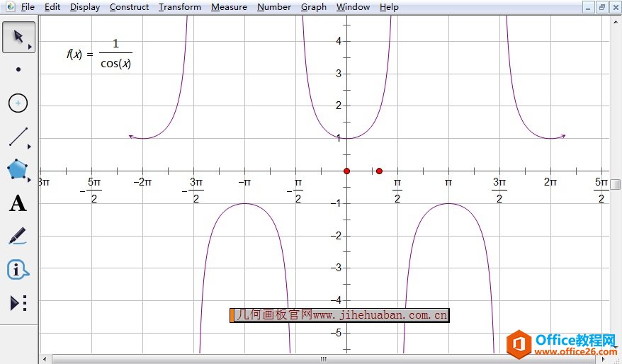Open the Custom tools button
The height and width of the screenshot is (364, 622).
18,303
